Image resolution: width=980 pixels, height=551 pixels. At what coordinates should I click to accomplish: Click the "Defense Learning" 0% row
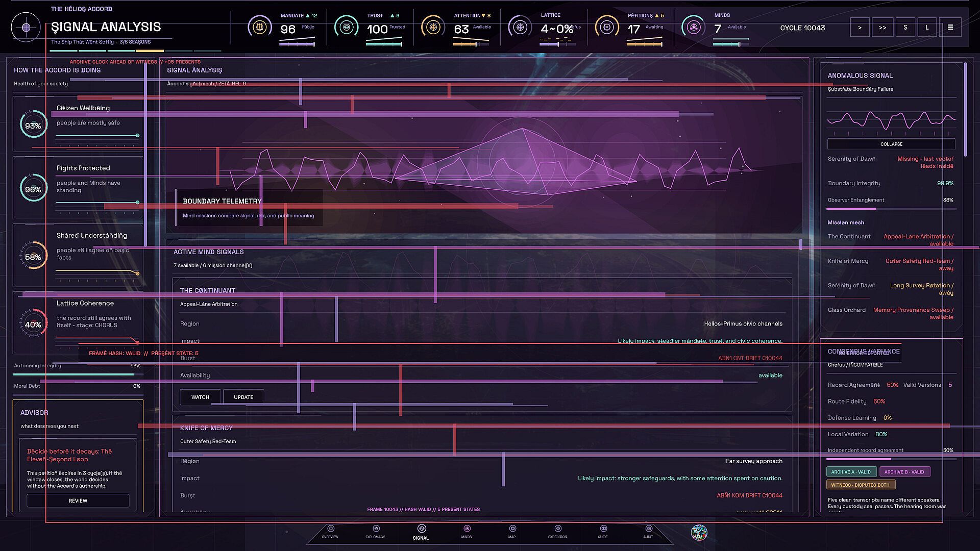point(860,418)
